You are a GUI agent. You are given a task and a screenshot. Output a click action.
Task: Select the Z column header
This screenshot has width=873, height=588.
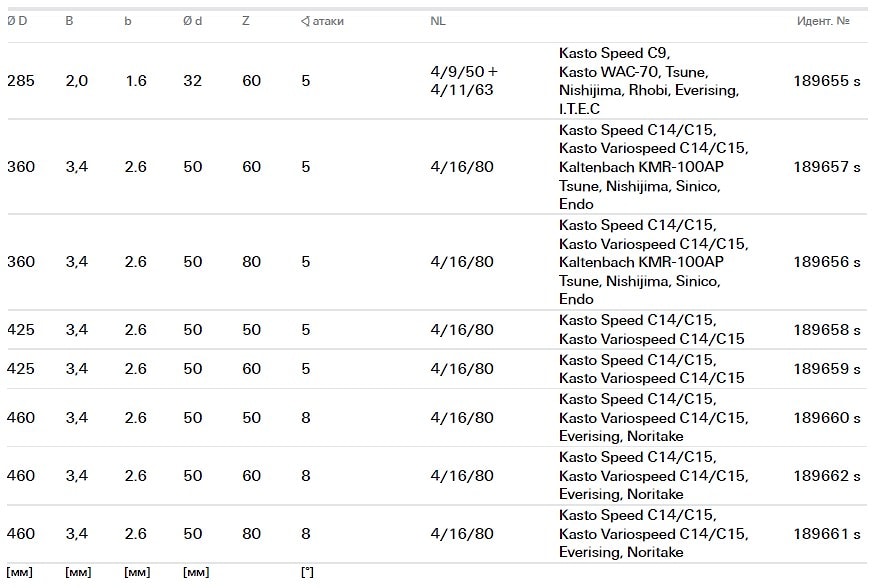click(x=246, y=21)
